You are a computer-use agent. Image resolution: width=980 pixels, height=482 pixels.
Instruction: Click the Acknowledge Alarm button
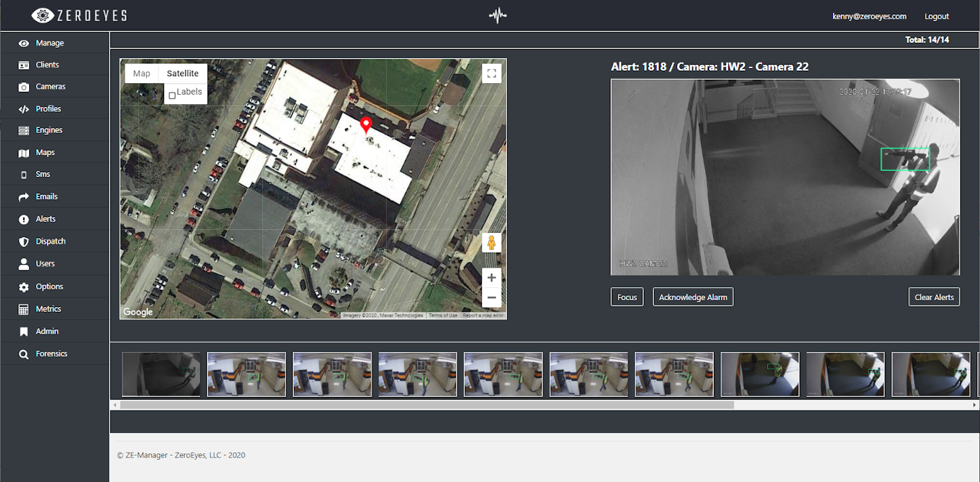pos(693,297)
